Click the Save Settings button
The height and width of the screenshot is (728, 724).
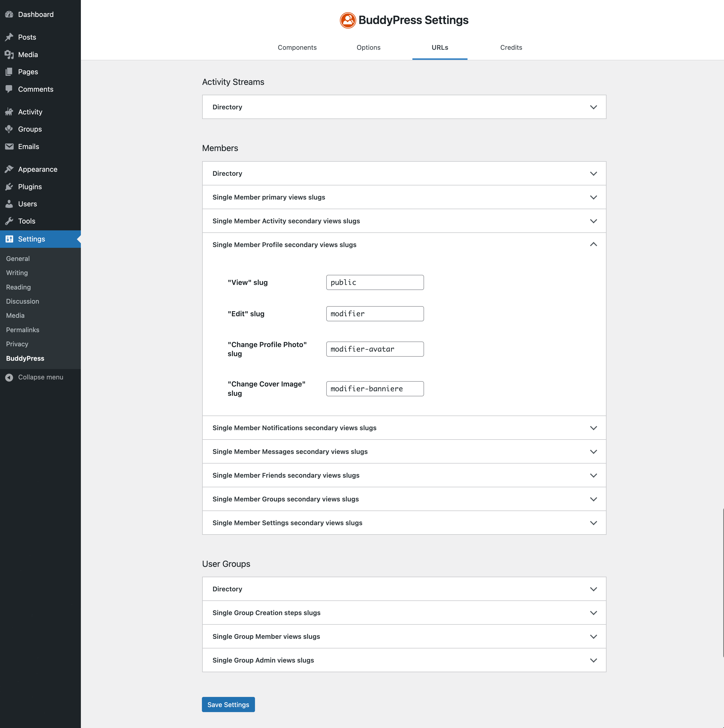(x=228, y=705)
